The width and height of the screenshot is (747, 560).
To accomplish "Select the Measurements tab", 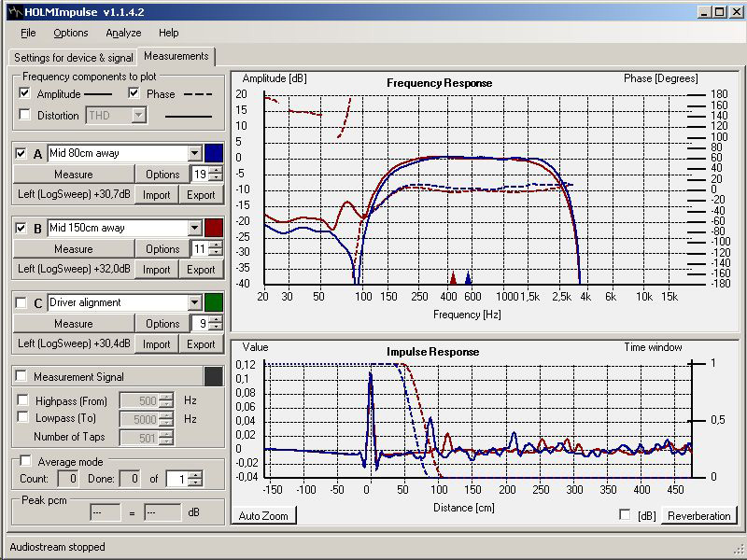I will pos(176,56).
